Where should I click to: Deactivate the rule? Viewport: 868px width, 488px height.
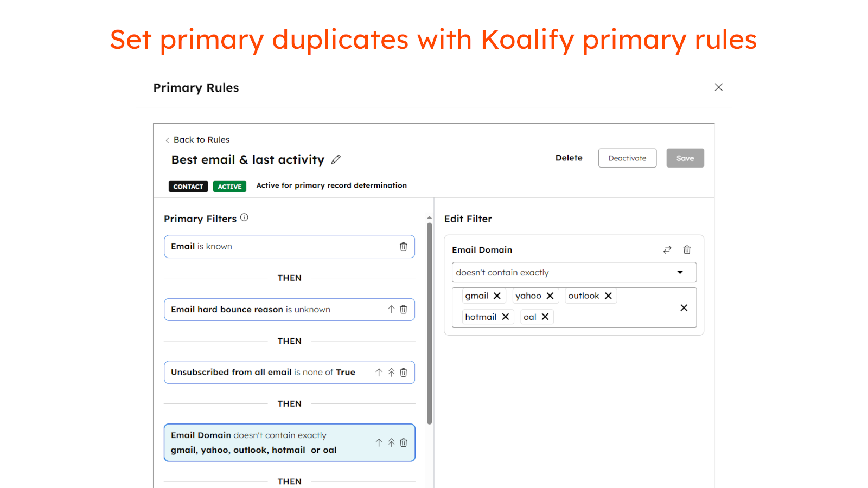(x=627, y=158)
